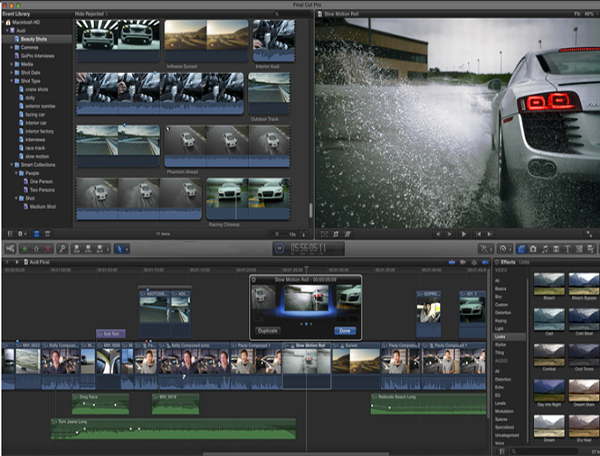Choose the Blur effects category
Screen dimensions: 600x456
tap(498, 297)
